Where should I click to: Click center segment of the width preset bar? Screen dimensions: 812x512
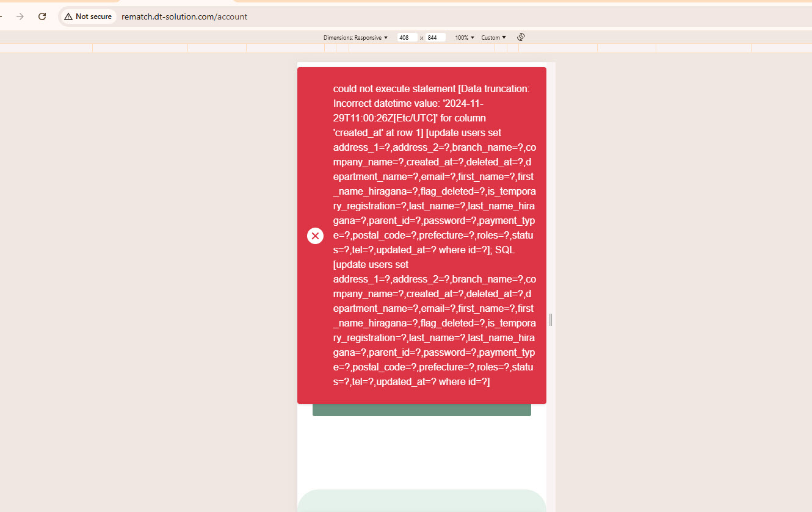(421, 48)
